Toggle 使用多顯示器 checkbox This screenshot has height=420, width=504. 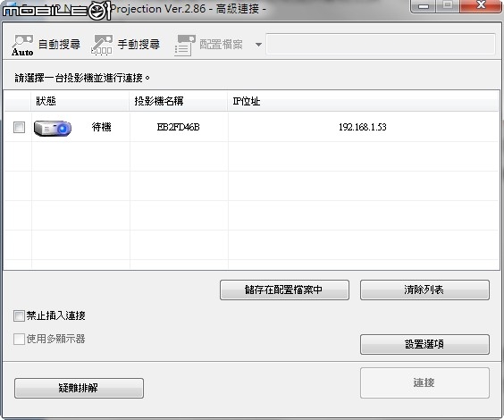[19, 339]
